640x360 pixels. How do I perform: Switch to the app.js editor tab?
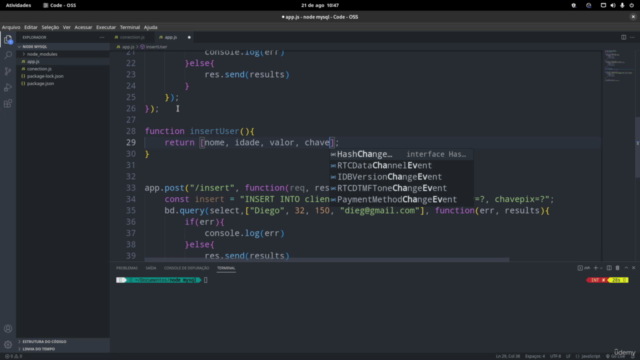pyautogui.click(x=175, y=37)
